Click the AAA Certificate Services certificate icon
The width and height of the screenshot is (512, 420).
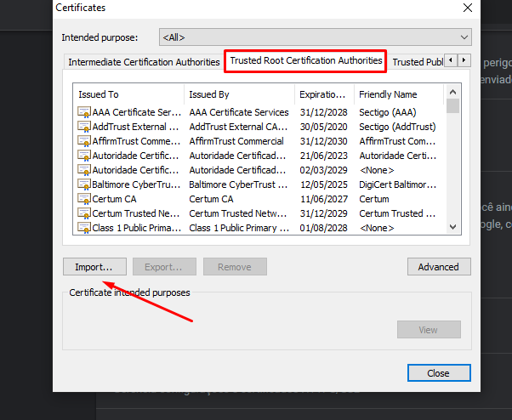click(84, 112)
